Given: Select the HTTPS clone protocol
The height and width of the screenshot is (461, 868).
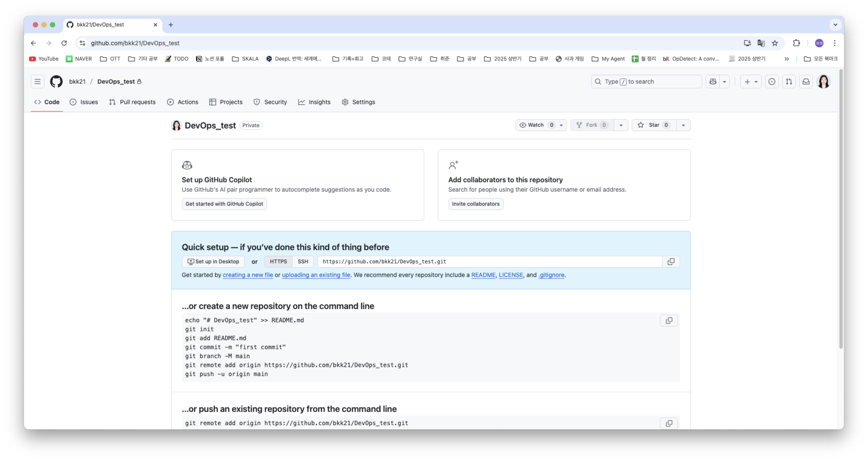Looking at the screenshot, I should pos(278,262).
